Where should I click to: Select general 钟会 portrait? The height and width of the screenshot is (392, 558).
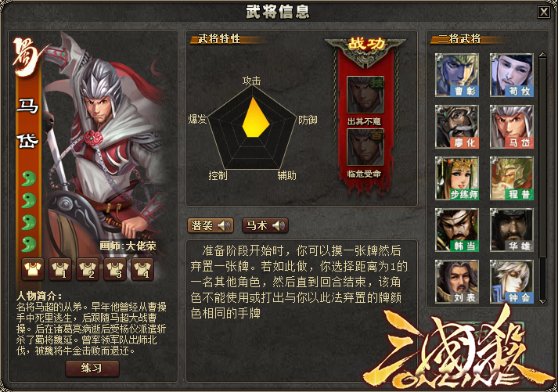pos(512,282)
